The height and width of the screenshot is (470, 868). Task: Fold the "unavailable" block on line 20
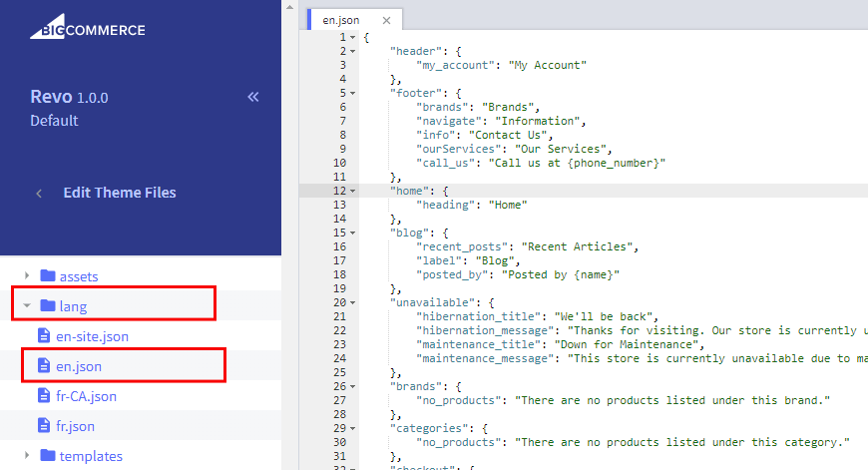pos(353,302)
